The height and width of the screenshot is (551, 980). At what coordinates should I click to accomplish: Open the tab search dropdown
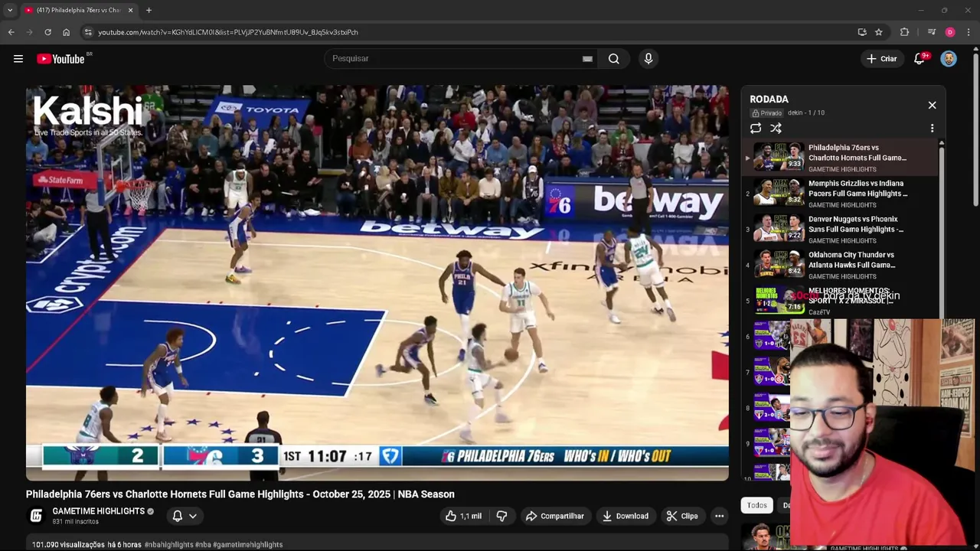point(10,10)
